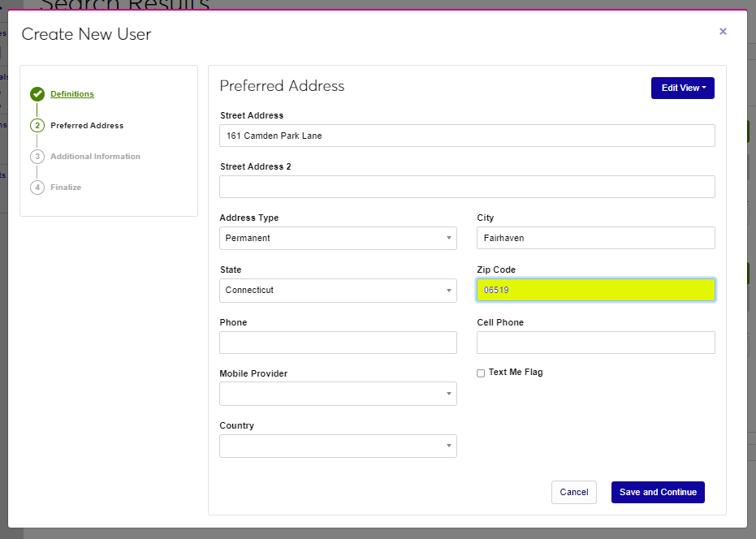This screenshot has height=539, width=756.
Task: Click the step 4 Finalize circle icon
Action: tap(37, 188)
